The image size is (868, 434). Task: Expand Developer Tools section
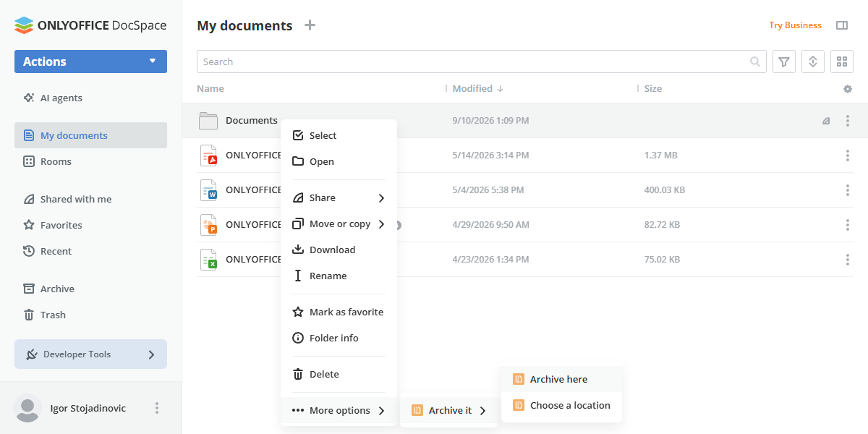coord(90,354)
